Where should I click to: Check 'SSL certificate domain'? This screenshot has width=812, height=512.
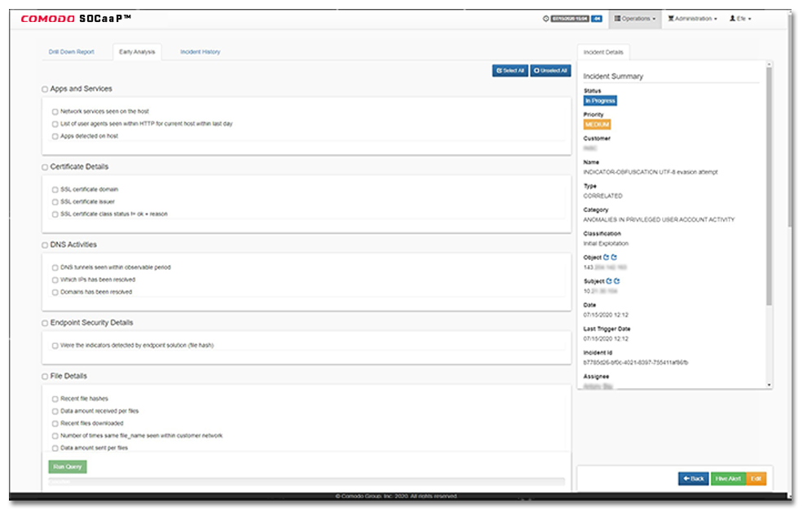coord(55,190)
